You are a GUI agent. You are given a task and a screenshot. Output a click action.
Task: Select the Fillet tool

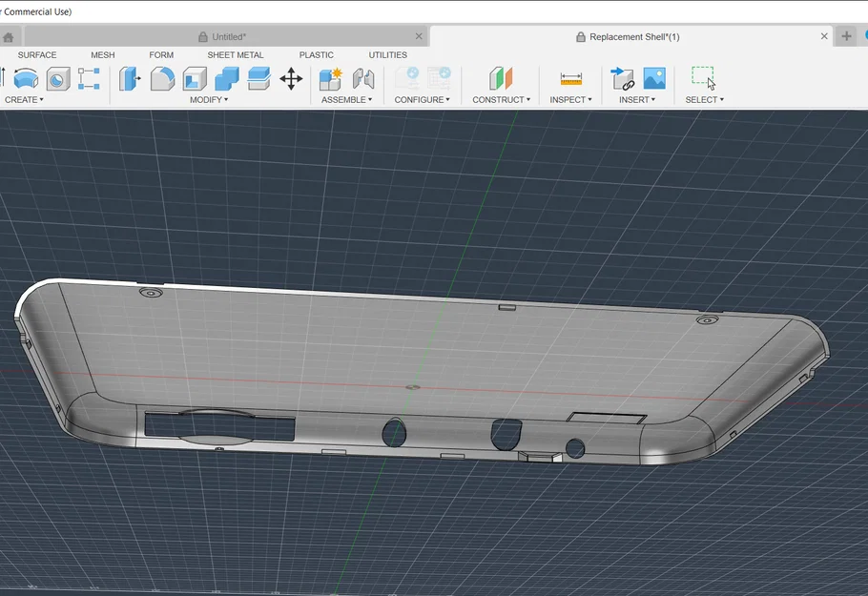coord(162,78)
